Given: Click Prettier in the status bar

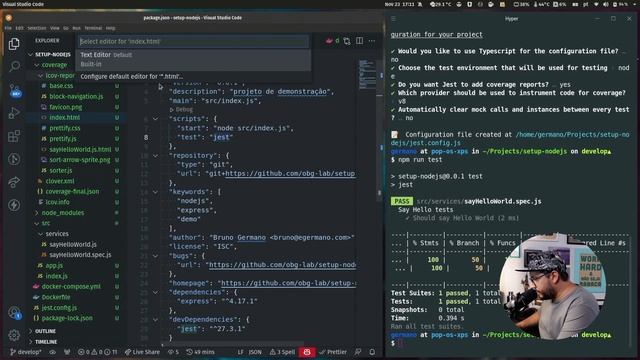Looking at the screenshot, I should point(333,352).
